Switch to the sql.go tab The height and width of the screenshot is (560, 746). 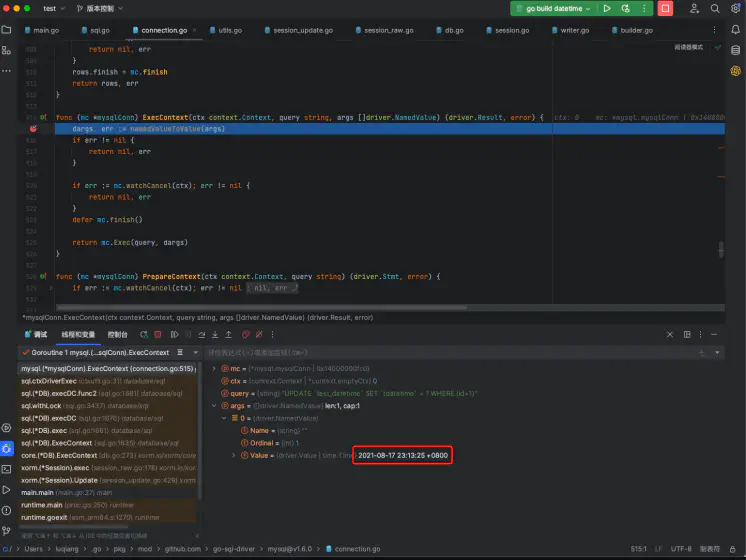(x=96, y=30)
